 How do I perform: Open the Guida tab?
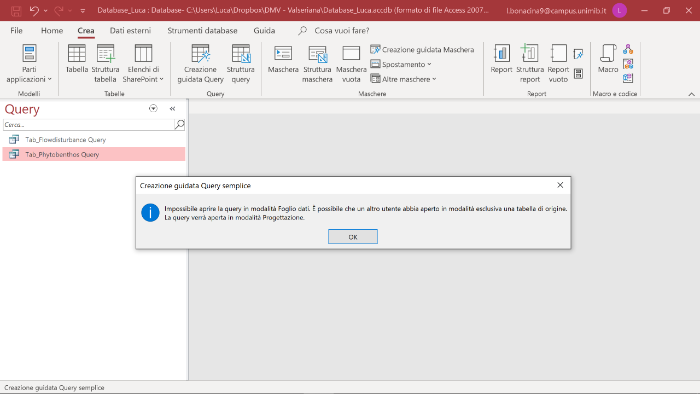pos(264,30)
